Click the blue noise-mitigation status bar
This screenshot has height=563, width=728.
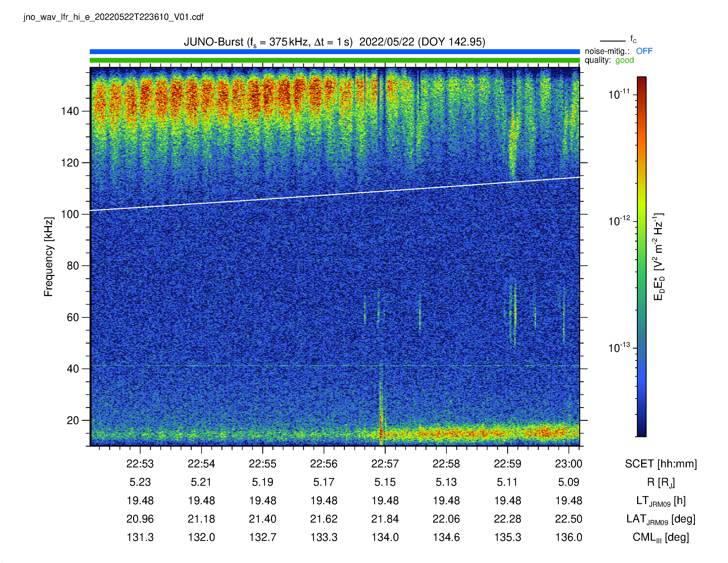pos(335,52)
